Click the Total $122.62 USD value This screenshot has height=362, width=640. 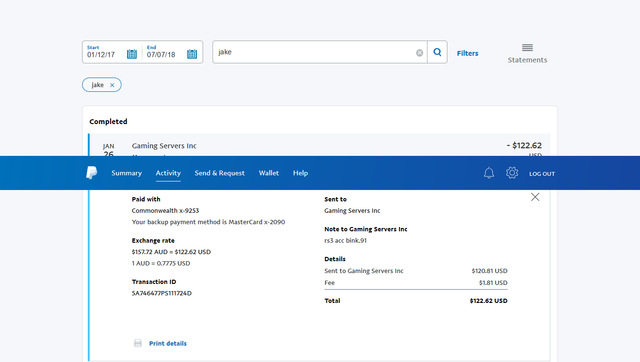[x=489, y=301]
